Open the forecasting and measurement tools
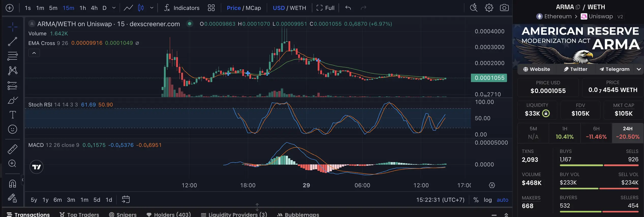This screenshot has width=644, height=217. pyautogui.click(x=12, y=86)
